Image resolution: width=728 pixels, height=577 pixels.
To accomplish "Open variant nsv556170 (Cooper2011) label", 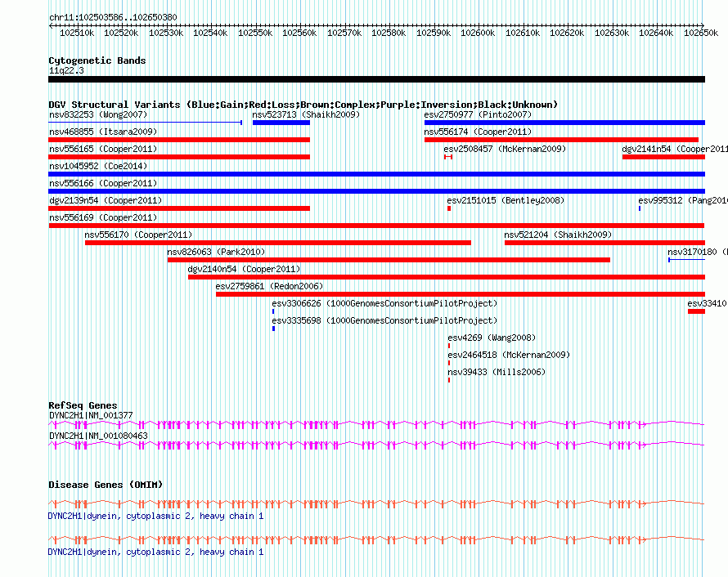I will click(x=138, y=235).
